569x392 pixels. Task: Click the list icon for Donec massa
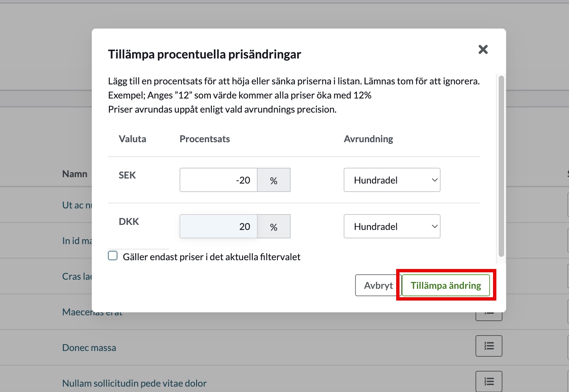tap(489, 346)
